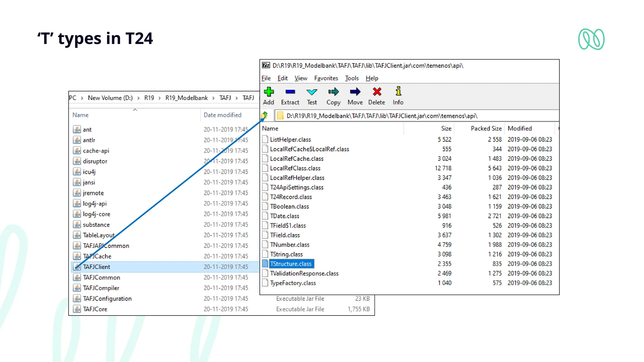Click the icu4j jar file icon
Viewport: 644px width, 362px height.
(77, 172)
